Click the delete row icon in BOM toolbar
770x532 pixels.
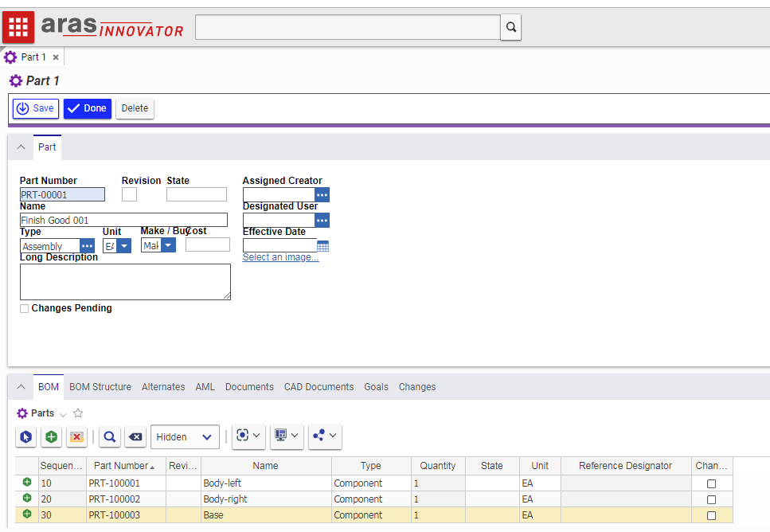(x=76, y=436)
